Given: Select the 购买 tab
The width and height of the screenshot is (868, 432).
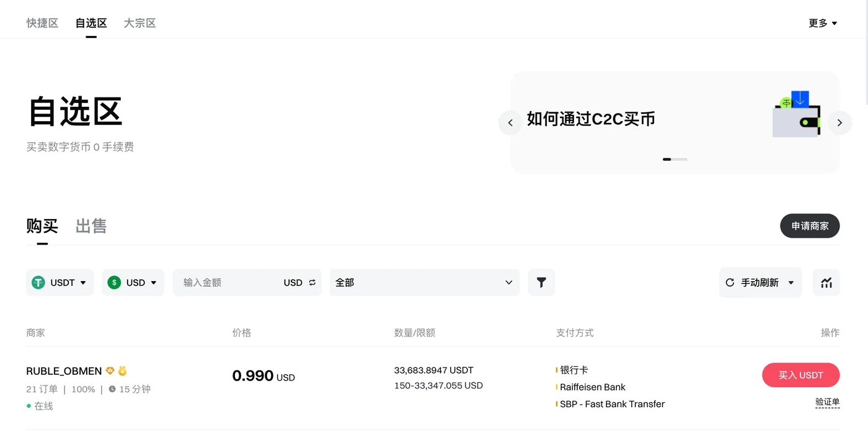Looking at the screenshot, I should (42, 226).
